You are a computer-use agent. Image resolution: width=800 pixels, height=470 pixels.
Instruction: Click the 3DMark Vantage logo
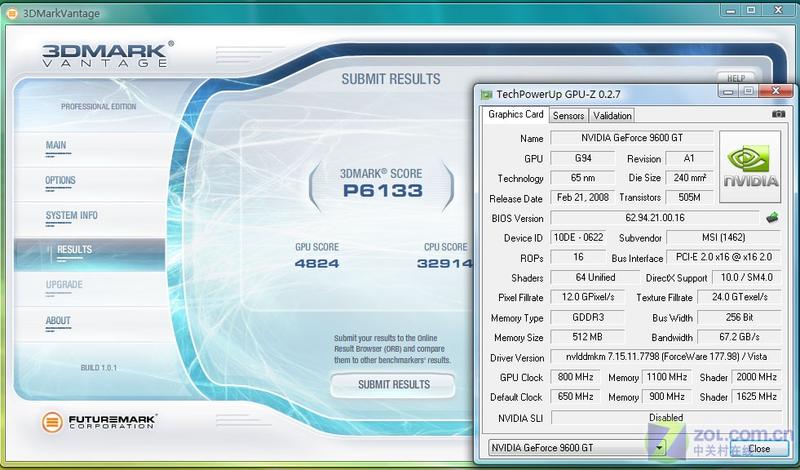pos(108,54)
